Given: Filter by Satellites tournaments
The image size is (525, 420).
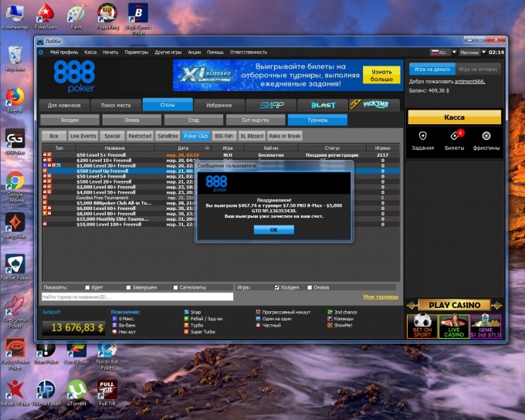Looking at the screenshot, I should click(168, 136).
